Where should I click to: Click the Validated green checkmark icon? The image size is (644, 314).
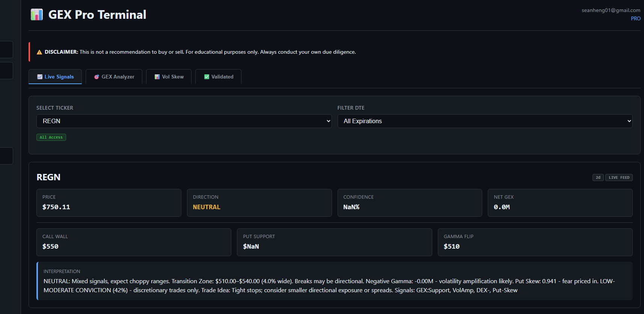coord(207,77)
